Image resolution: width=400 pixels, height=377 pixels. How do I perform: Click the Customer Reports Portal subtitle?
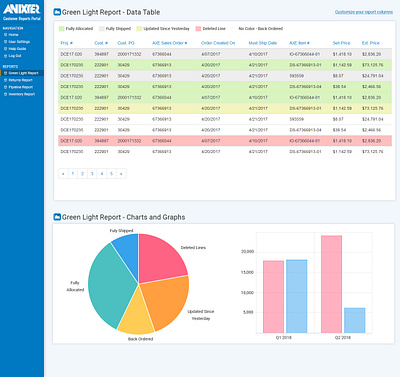(x=22, y=19)
